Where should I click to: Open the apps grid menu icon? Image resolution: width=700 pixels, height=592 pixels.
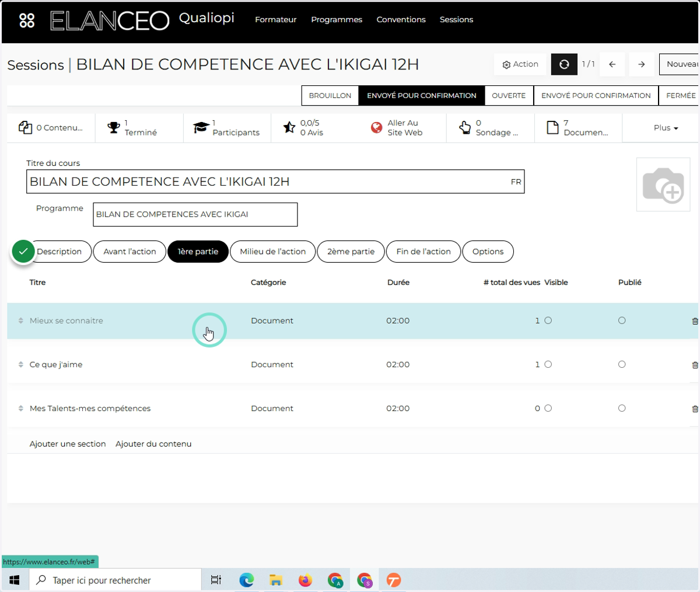tap(27, 20)
